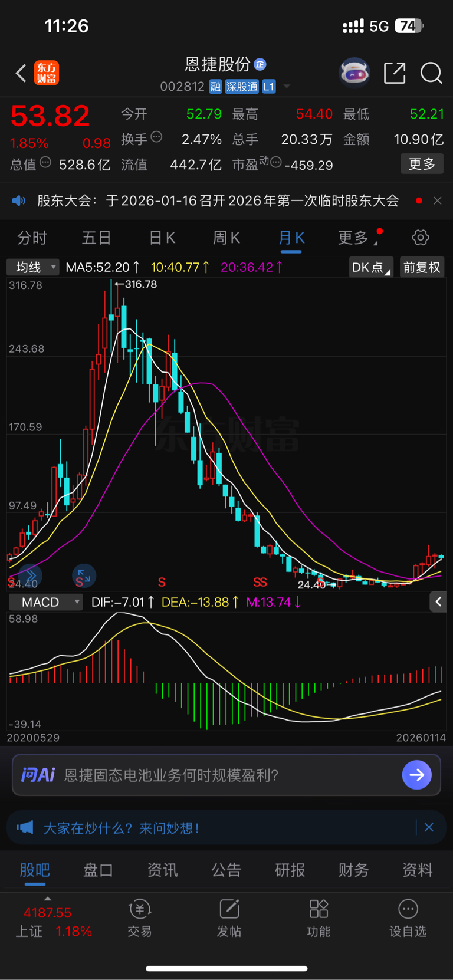This screenshot has width=453, height=980.
Task: Tap the back arrow icon
Action: (x=21, y=73)
